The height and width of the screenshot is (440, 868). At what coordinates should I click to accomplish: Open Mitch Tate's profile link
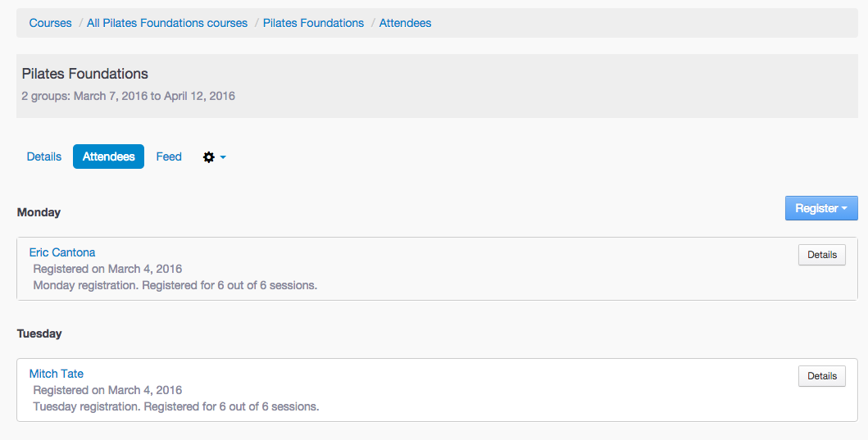(57, 374)
